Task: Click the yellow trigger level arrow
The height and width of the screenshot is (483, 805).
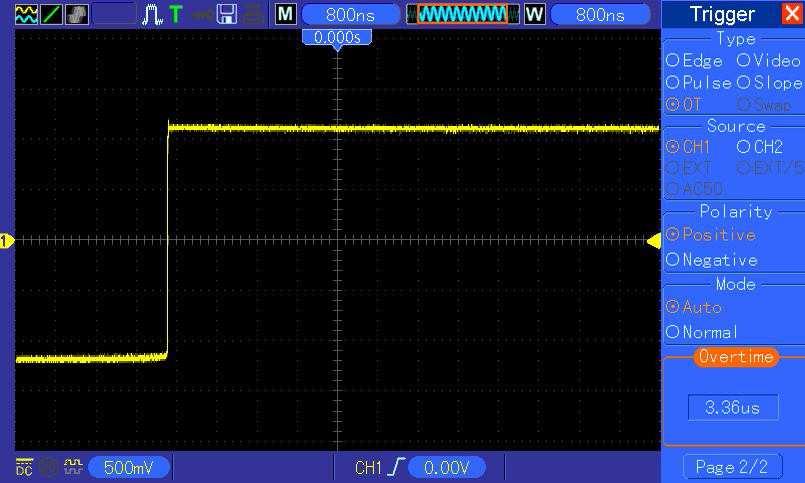Action: pyautogui.click(x=654, y=241)
